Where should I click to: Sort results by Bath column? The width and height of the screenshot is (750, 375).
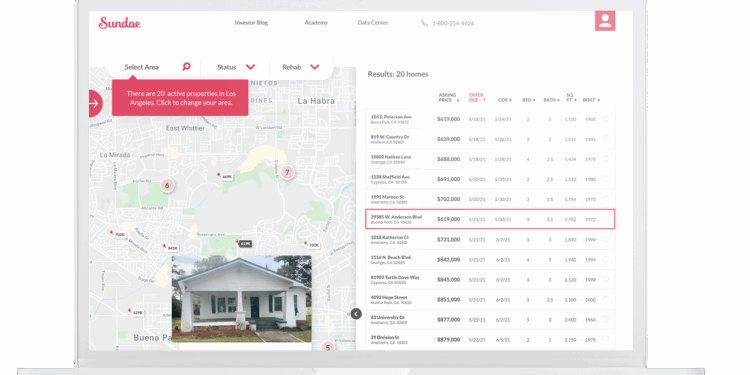point(551,100)
